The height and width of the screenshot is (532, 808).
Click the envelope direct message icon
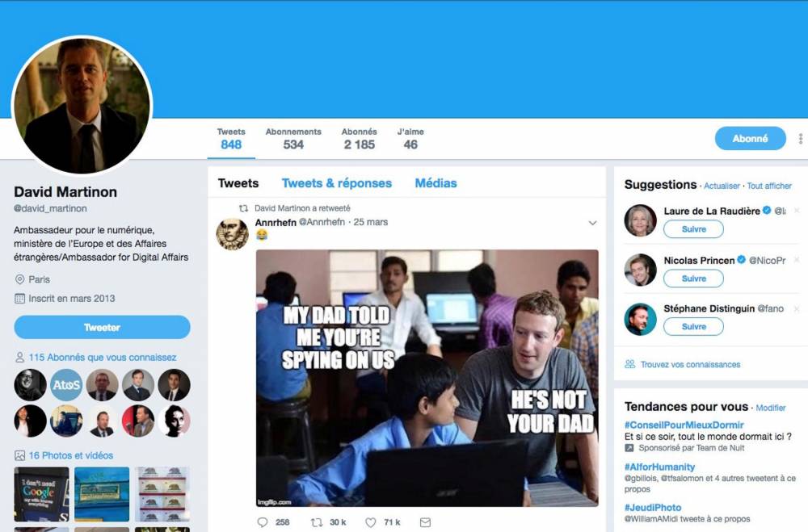425,522
